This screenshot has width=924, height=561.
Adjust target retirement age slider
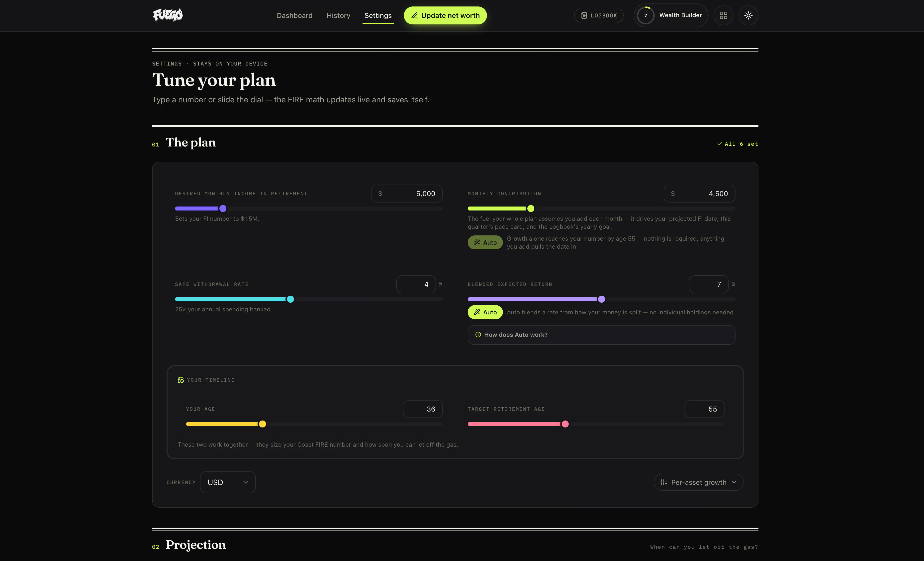tap(565, 424)
